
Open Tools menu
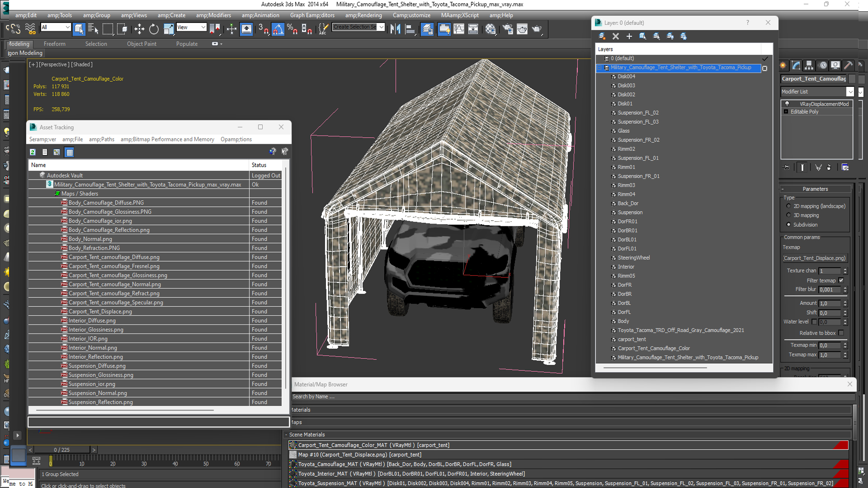click(x=60, y=15)
